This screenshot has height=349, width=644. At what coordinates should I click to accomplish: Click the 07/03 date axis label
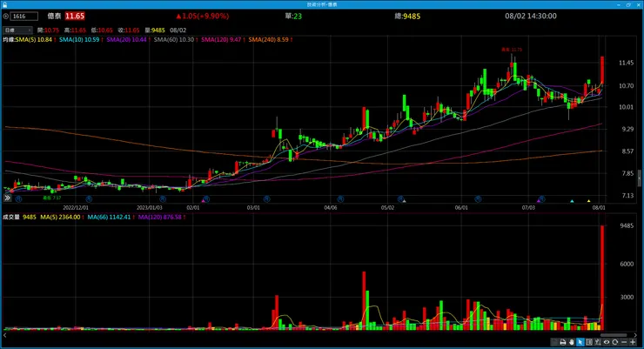528,208
